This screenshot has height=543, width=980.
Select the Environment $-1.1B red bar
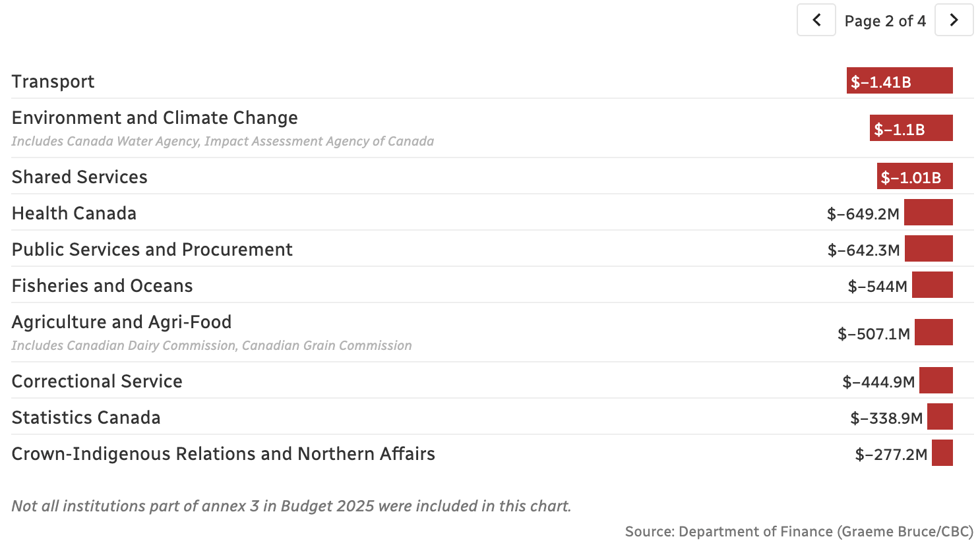pos(911,129)
